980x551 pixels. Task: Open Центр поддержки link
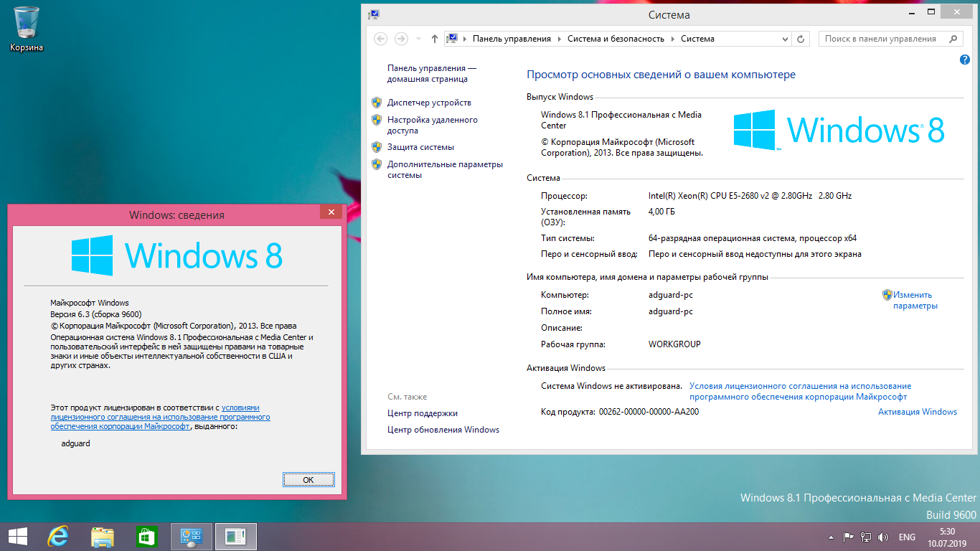(422, 413)
